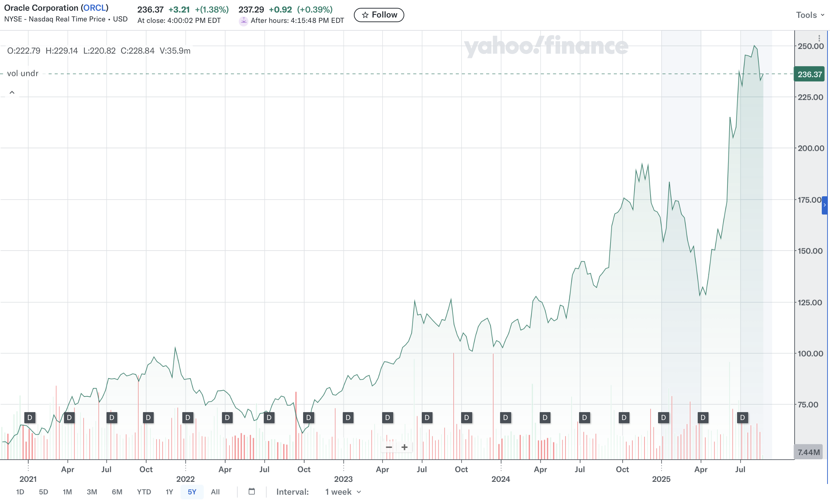Click the dividend marker above Jul 2024
This screenshot has width=830, height=504.
584,417
